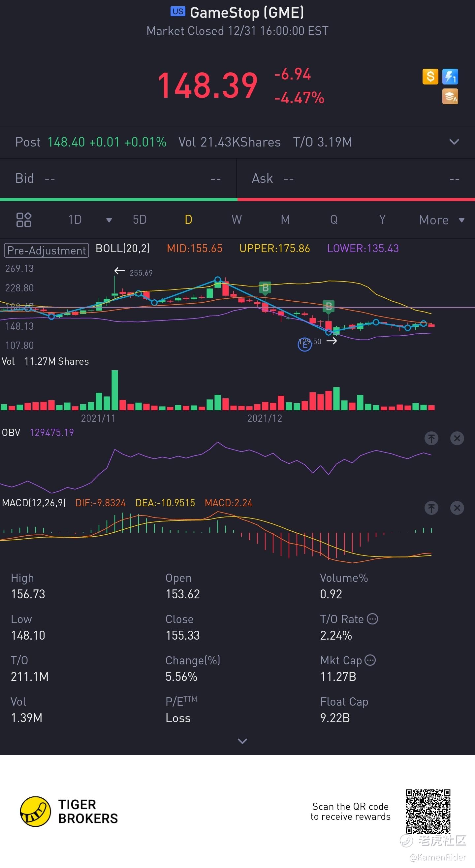This screenshot has width=475, height=868.
Task: Close the MACD indicator panel
Action: tap(457, 508)
